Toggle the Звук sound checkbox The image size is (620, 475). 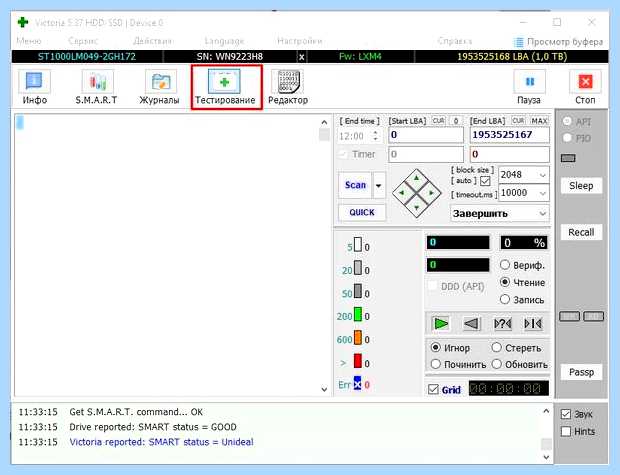566,414
